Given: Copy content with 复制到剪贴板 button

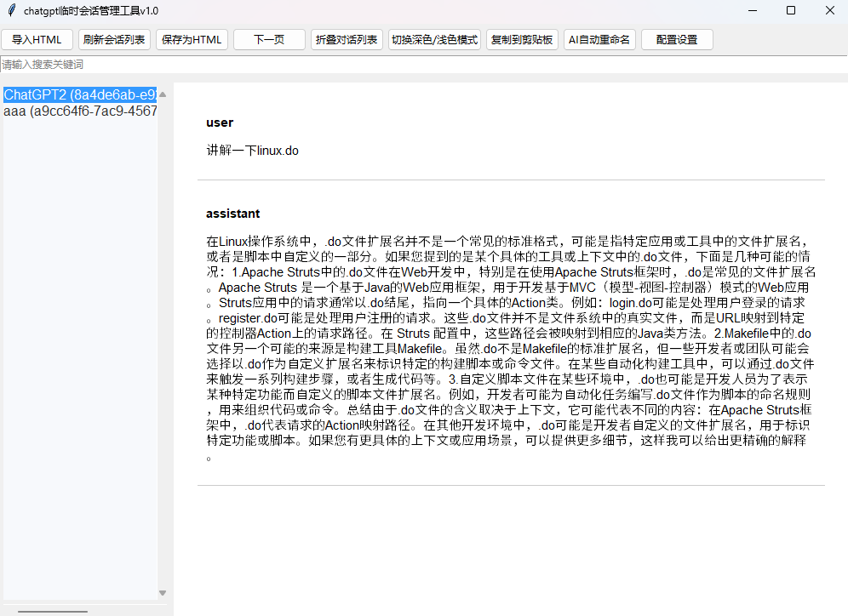Looking at the screenshot, I should (x=522, y=39).
